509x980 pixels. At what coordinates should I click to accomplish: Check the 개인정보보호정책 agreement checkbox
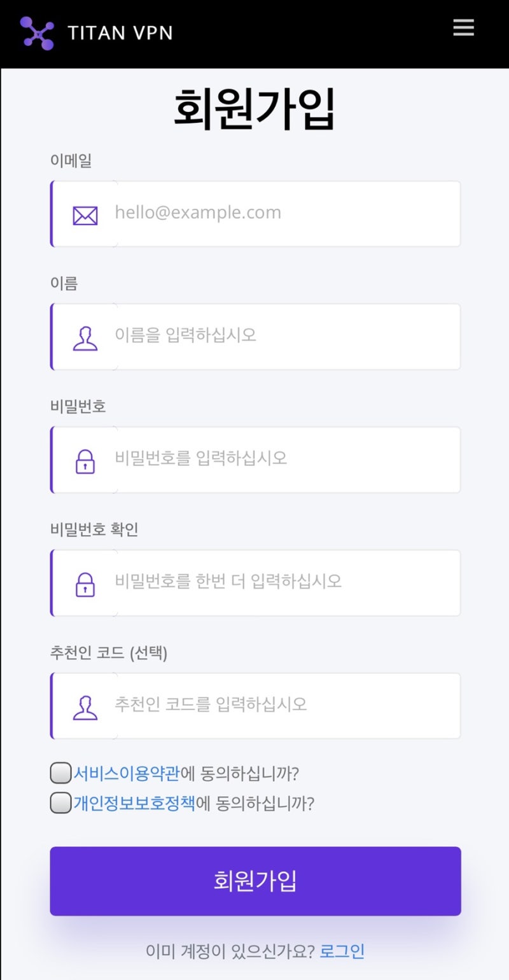(x=60, y=803)
